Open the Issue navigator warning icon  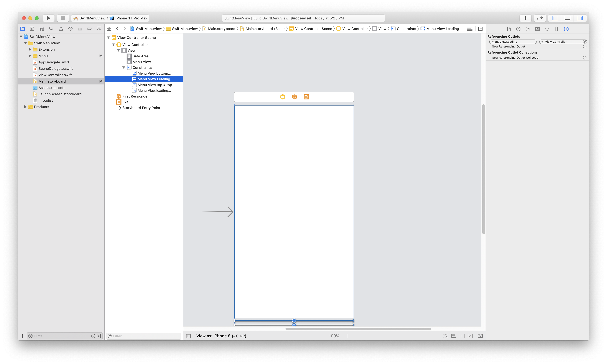(x=61, y=29)
